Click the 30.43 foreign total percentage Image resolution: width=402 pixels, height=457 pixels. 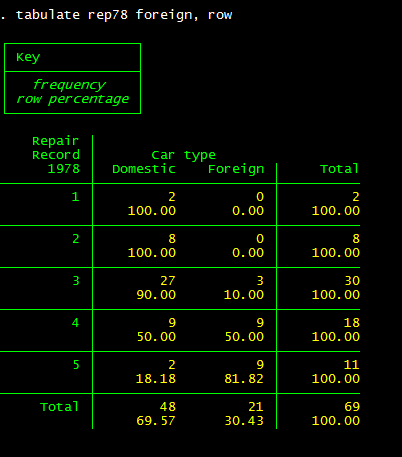click(244, 421)
